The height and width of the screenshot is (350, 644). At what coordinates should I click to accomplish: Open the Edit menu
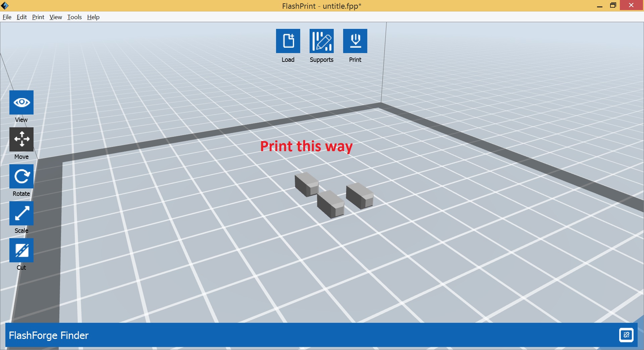tap(22, 17)
